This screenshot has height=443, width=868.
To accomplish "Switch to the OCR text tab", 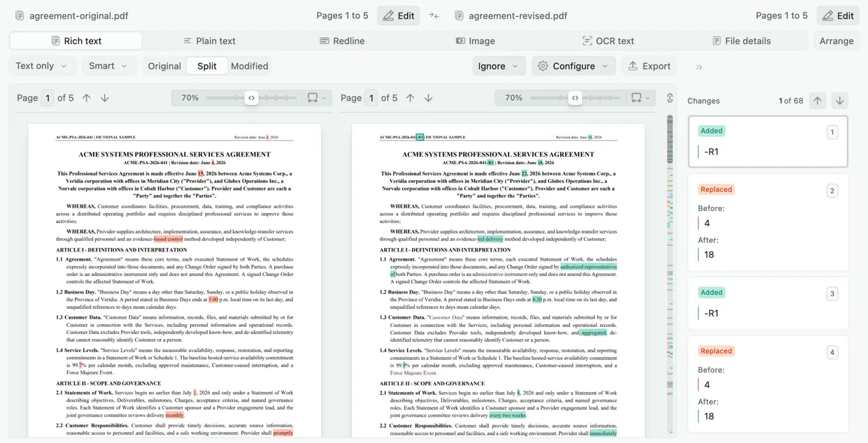I will [x=608, y=41].
